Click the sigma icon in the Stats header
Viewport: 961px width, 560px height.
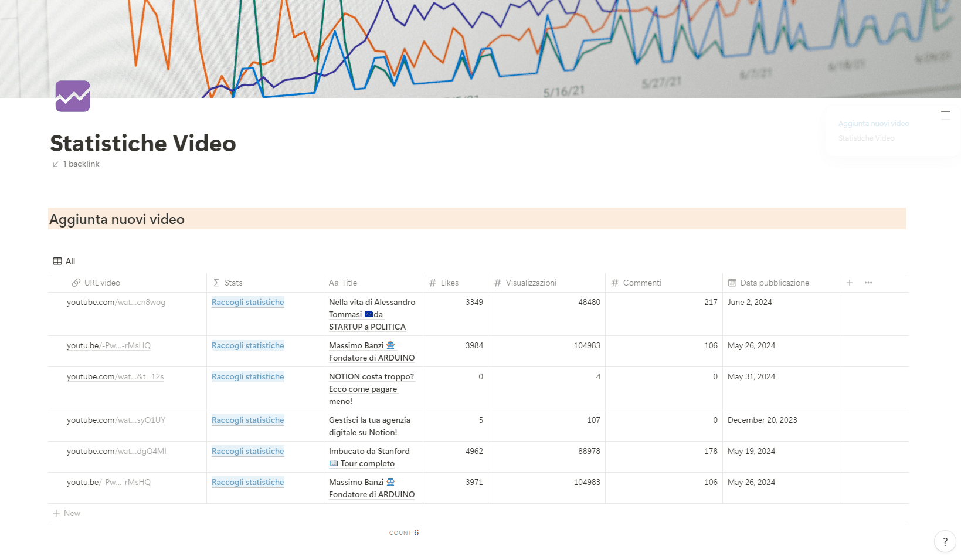(x=216, y=282)
